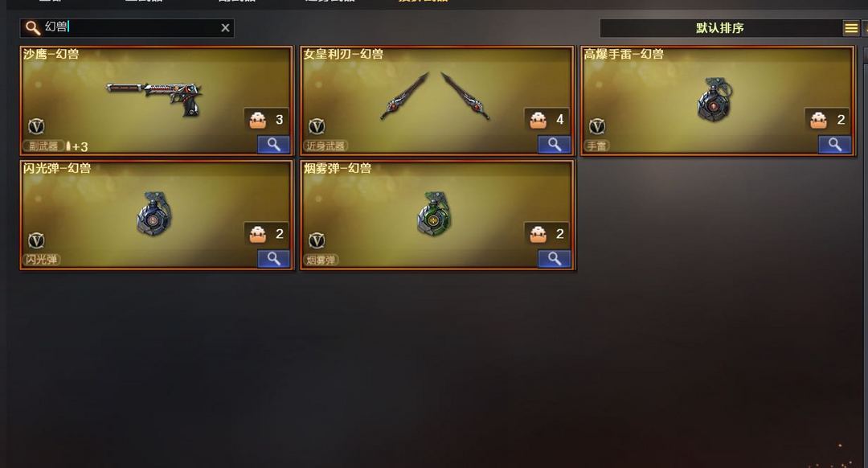Screen dimensions: 868x468
Task: Click the 副武器 category tag on 沙鹰-幻兽
Action: point(43,146)
